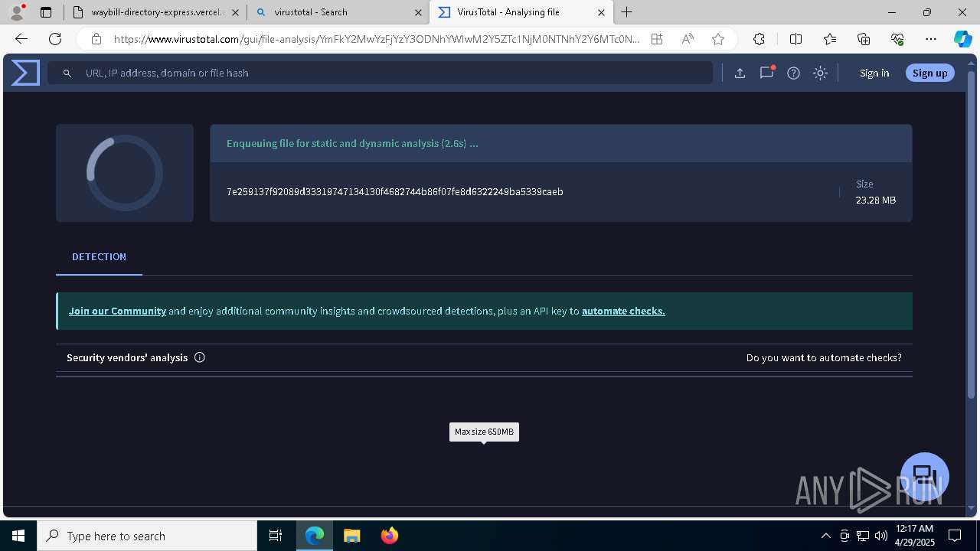
Task: Select the file hash text 7e259137f92089d...
Action: pos(395,191)
